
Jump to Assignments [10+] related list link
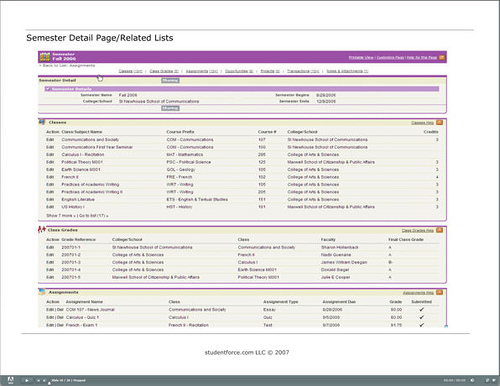click(202, 71)
